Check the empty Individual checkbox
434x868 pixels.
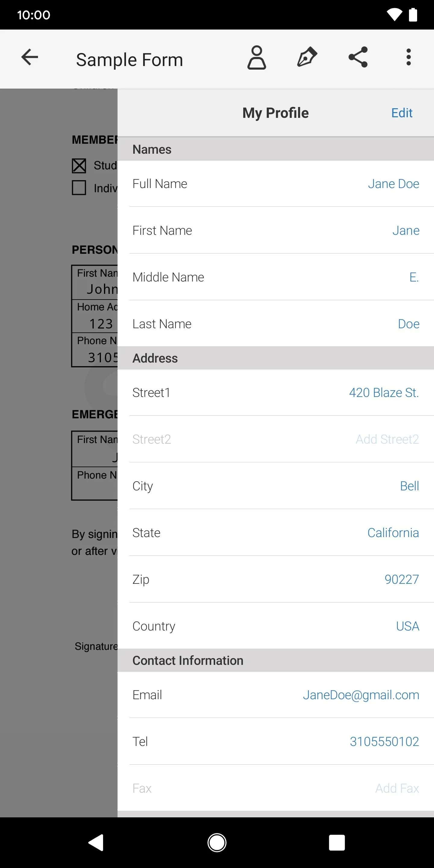(x=79, y=188)
